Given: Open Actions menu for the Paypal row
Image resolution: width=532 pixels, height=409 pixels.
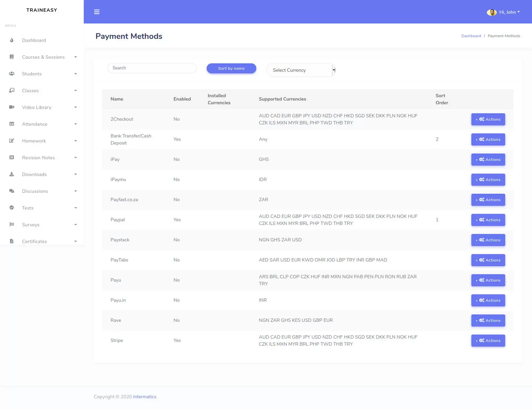Looking at the screenshot, I should (x=488, y=220).
